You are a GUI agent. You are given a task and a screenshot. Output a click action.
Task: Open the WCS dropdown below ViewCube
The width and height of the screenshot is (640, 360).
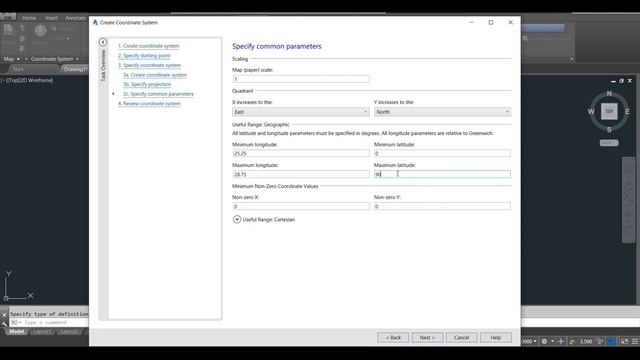609,143
